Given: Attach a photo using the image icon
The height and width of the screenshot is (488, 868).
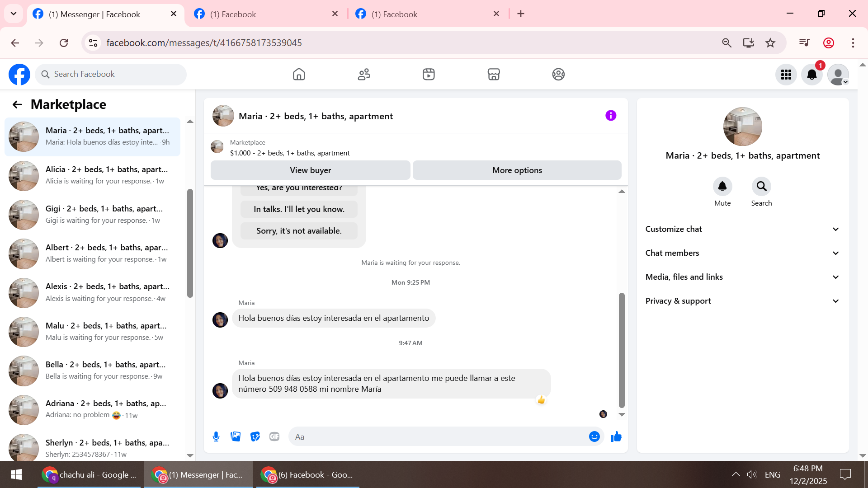Looking at the screenshot, I should point(236,436).
